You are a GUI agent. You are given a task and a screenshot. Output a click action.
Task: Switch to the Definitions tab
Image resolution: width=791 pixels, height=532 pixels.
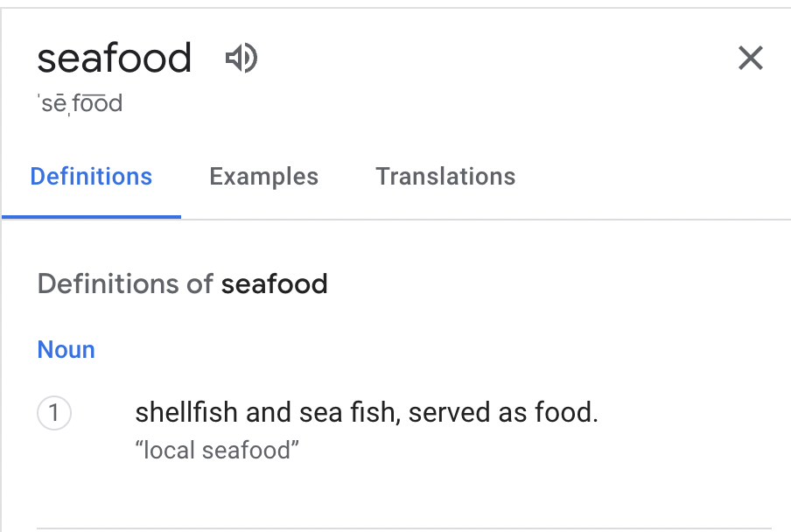coord(91,177)
